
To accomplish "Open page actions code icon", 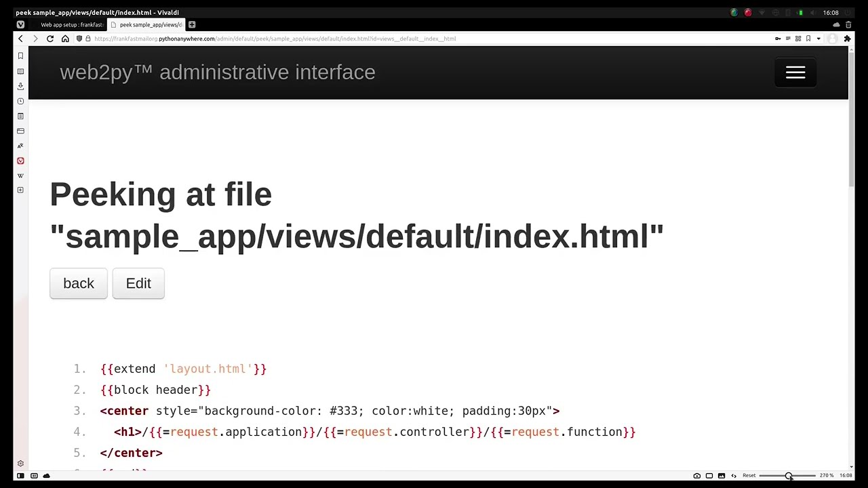I will (x=734, y=476).
